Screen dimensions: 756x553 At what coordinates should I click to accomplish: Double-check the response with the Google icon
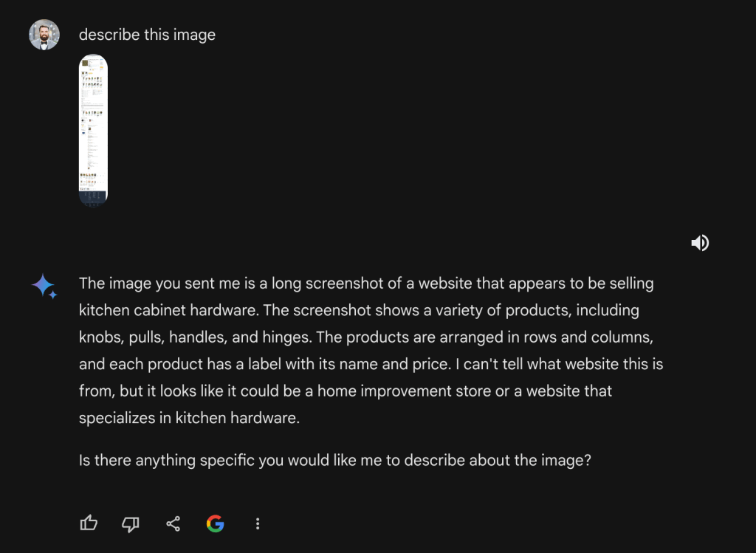click(216, 523)
